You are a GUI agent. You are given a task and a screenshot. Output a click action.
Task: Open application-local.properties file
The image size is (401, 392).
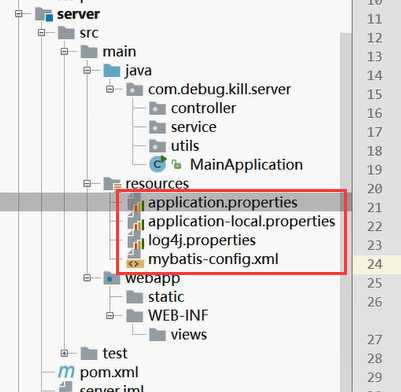(242, 222)
